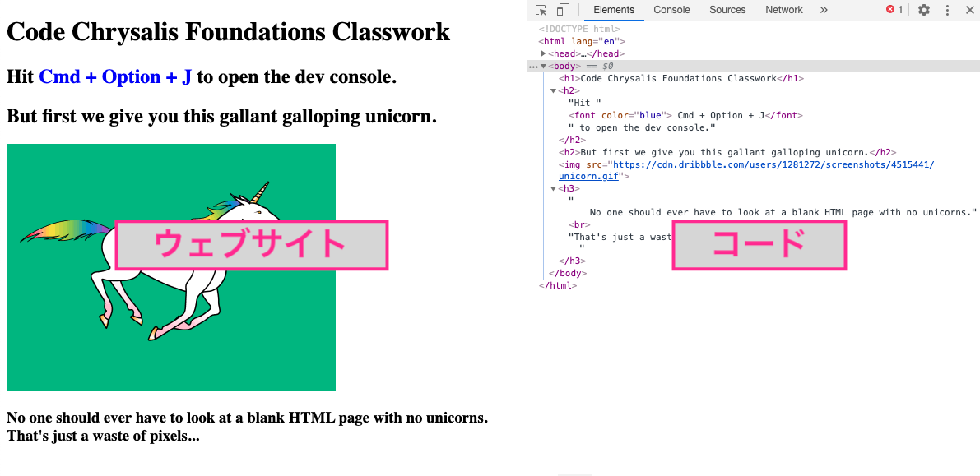
Task: Show more DevTools tabs with double chevron
Action: click(824, 10)
